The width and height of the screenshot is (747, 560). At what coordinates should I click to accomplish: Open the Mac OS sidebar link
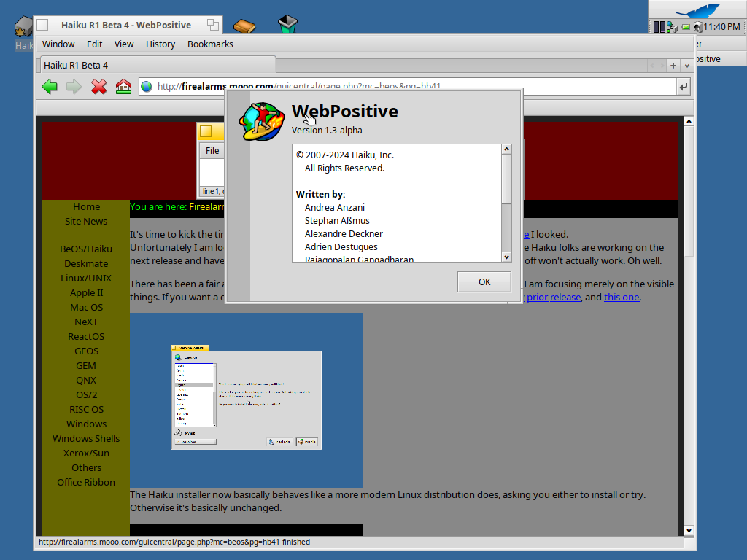click(86, 307)
